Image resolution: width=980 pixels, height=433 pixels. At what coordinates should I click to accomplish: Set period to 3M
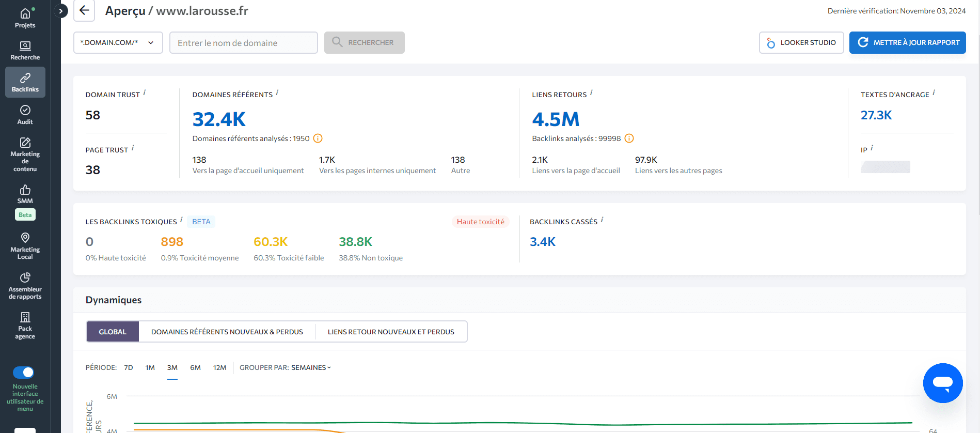coord(172,367)
